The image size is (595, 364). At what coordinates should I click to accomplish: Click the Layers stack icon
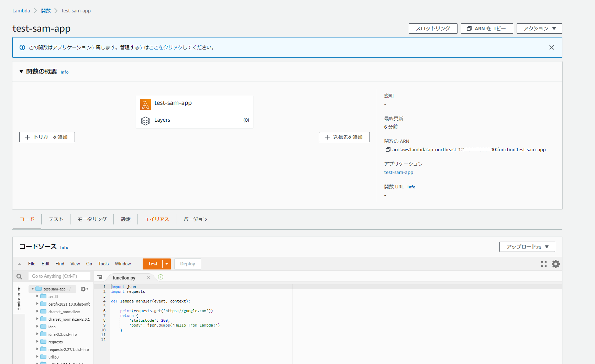coord(145,121)
